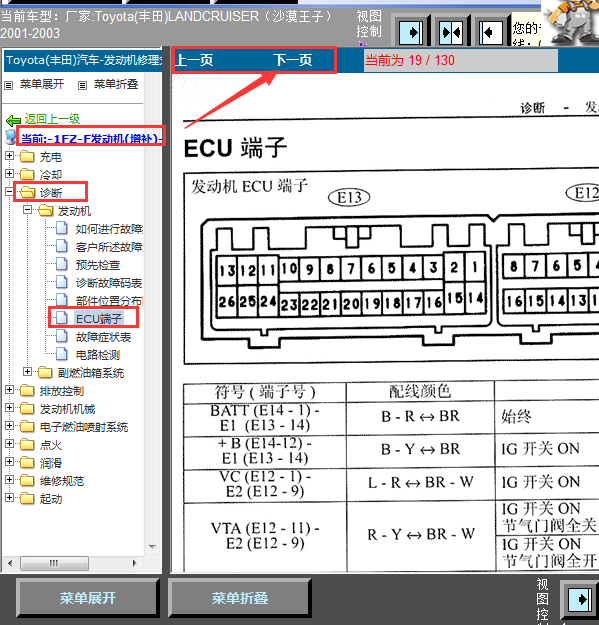
Task: Click the 发动机机械 folder icon
Action: (27, 408)
